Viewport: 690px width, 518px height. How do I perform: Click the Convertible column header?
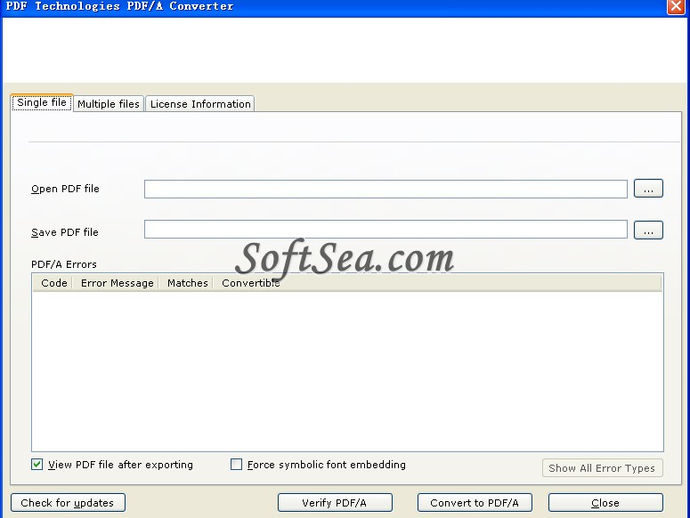click(x=250, y=283)
